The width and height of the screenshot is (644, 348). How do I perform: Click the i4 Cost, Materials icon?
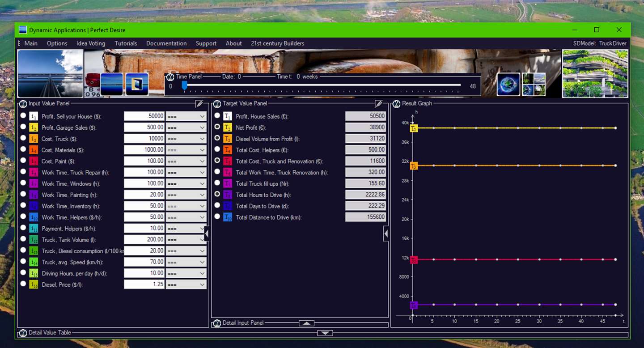(34, 150)
